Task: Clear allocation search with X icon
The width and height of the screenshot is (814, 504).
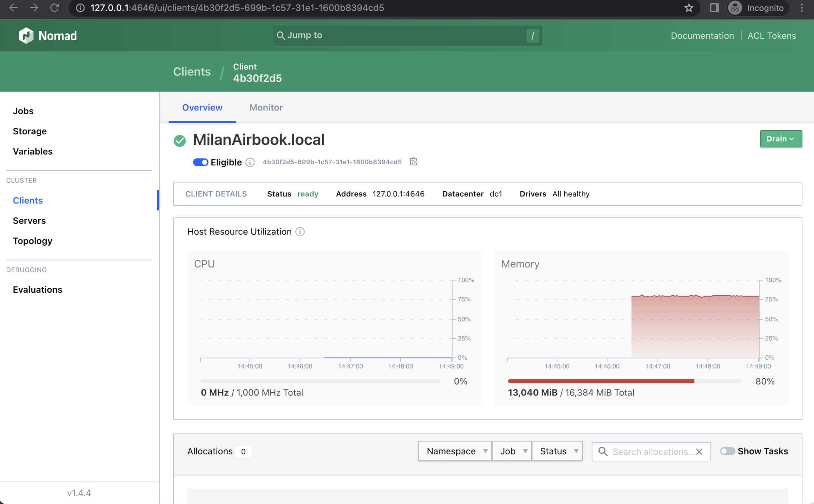Action: (x=699, y=452)
